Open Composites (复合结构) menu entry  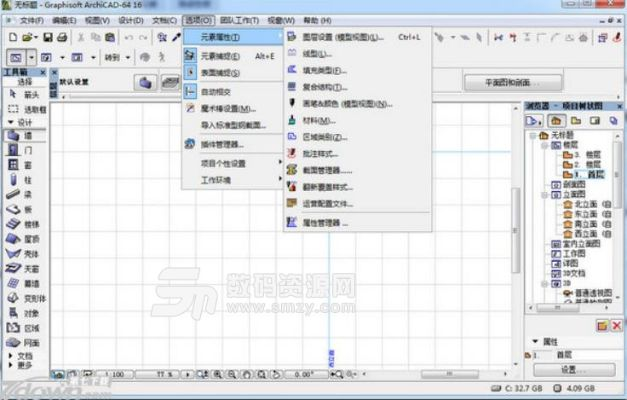coord(357,87)
